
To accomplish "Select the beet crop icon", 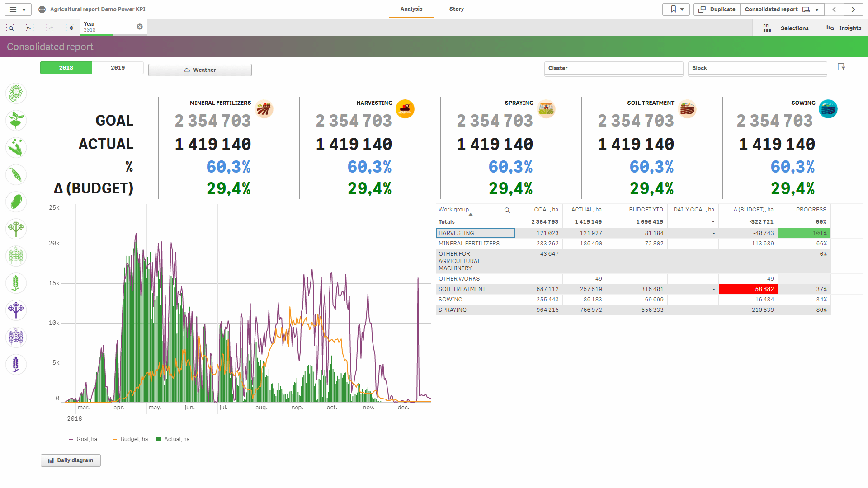I will 16,121.
